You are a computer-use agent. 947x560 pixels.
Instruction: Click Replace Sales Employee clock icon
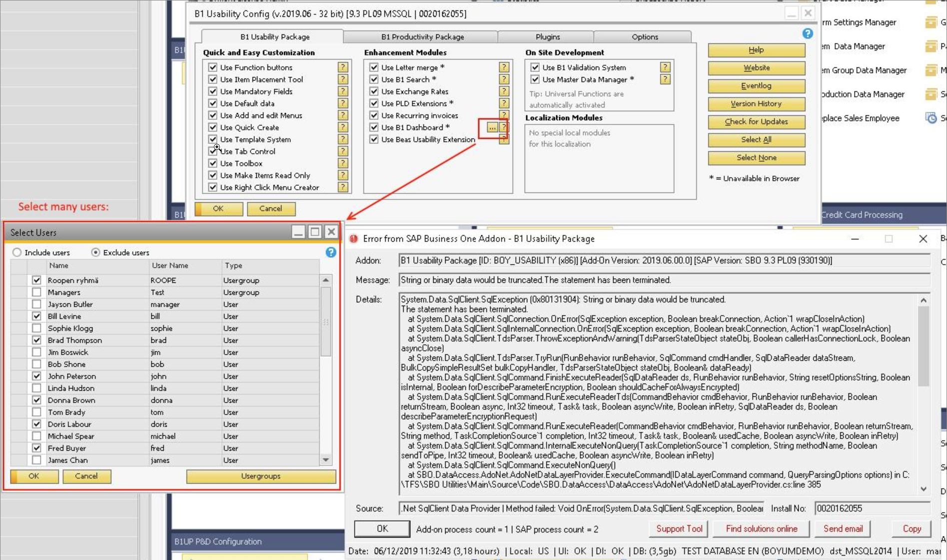tap(931, 118)
